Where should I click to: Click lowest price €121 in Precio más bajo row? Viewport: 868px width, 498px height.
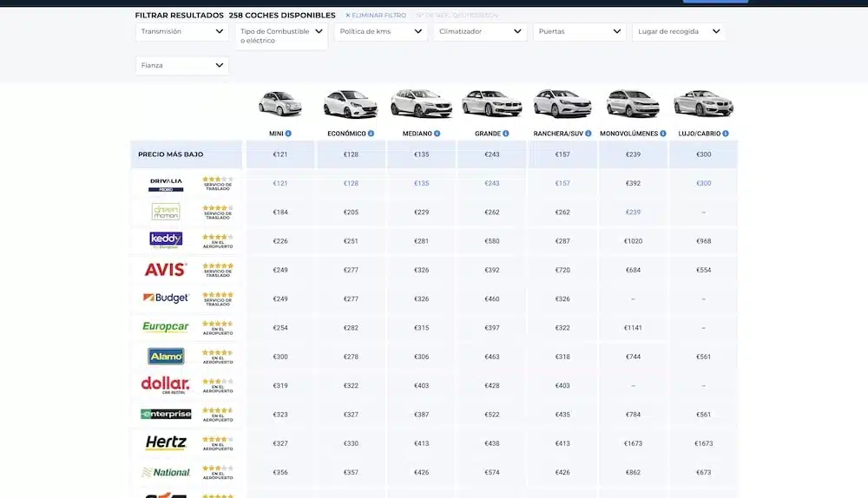(280, 154)
